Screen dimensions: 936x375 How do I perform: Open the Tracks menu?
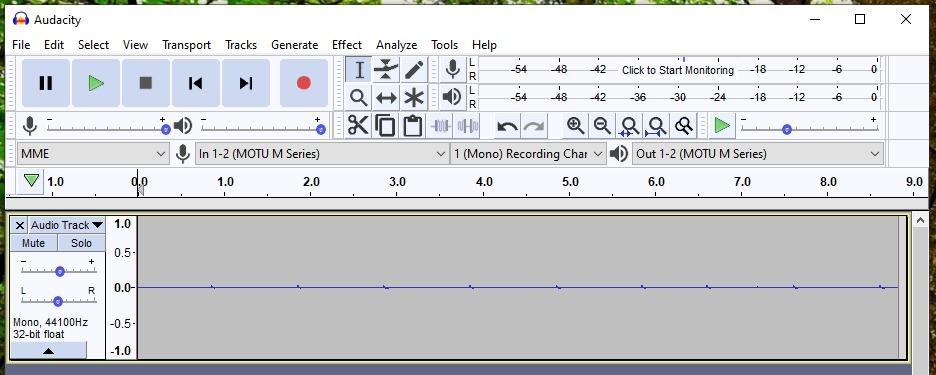[x=241, y=45]
